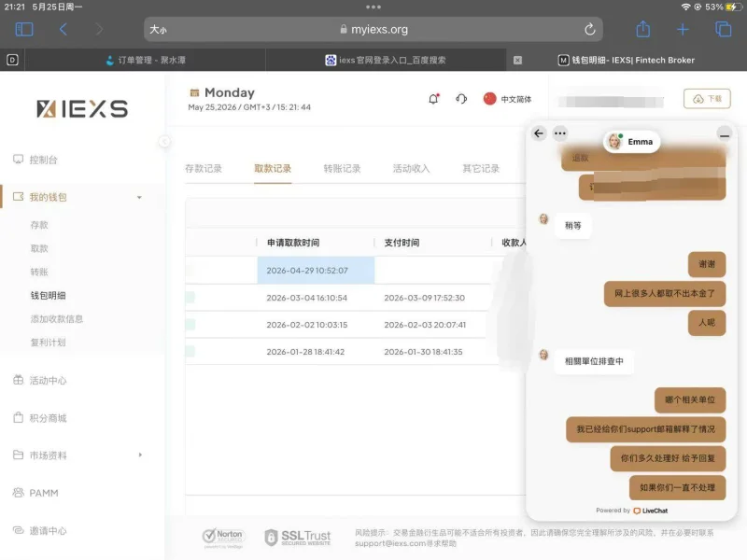Screen dimensions: 747x560
Task: Open 积分商城 shopping bag item
Action: pos(39,417)
